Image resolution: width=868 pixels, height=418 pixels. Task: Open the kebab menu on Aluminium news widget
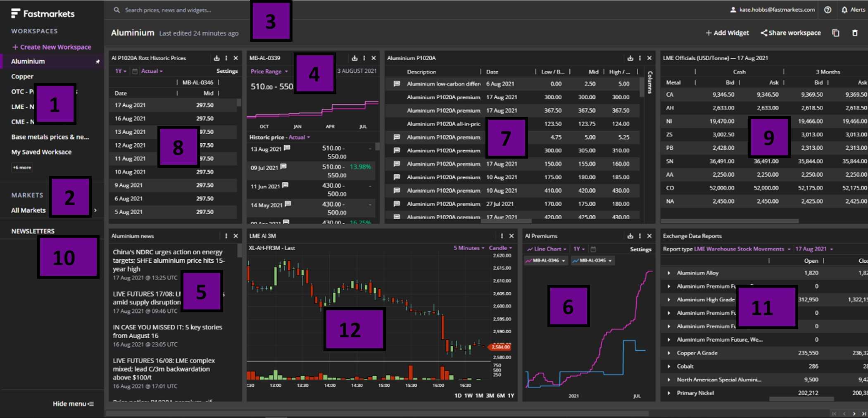(226, 236)
